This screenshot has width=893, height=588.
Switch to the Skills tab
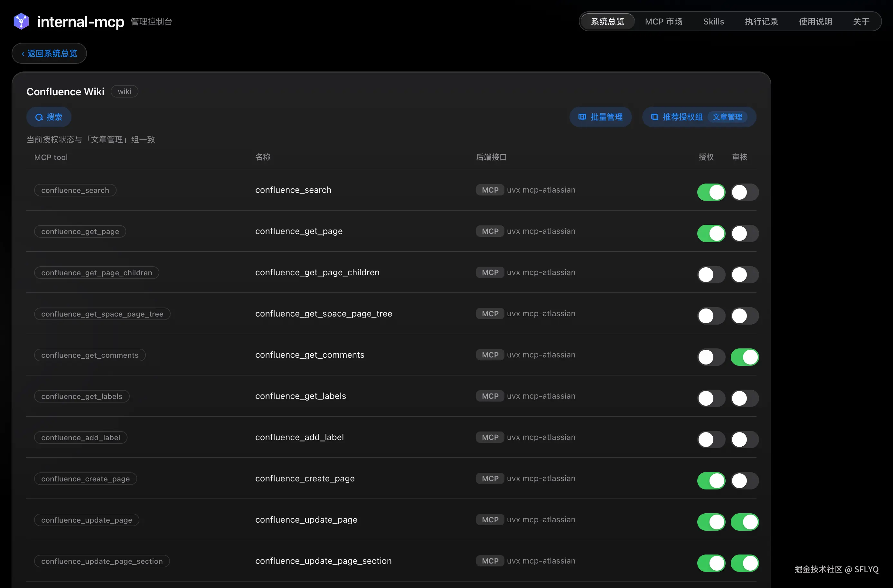pyautogui.click(x=713, y=21)
